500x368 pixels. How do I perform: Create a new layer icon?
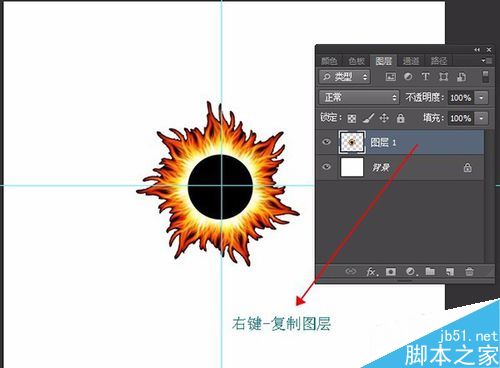(450, 272)
